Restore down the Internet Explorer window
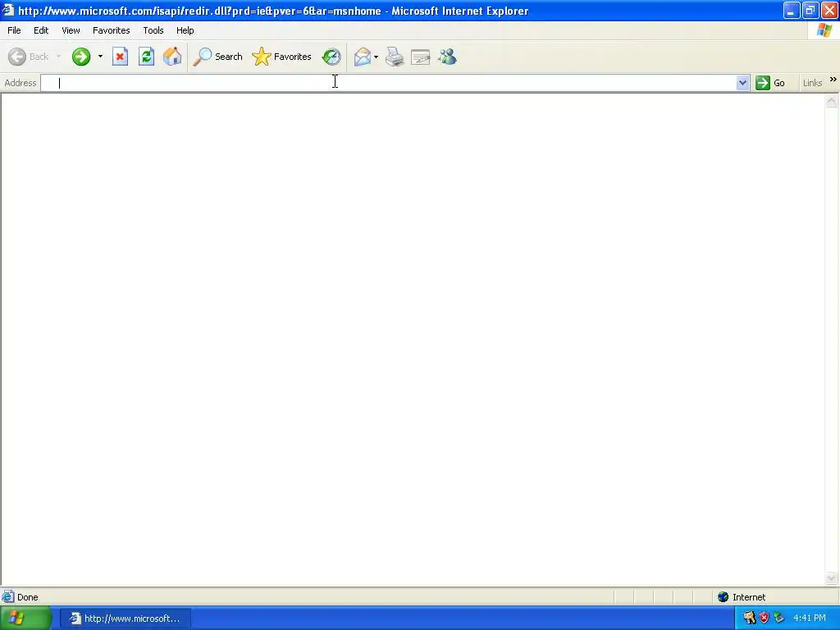Viewport: 840px width, 630px height. pyautogui.click(x=810, y=10)
